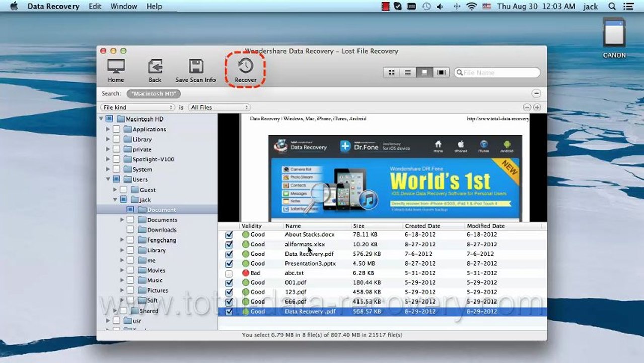
Task: Uncheck the 001.pdf checkbox
Action: [x=229, y=283]
